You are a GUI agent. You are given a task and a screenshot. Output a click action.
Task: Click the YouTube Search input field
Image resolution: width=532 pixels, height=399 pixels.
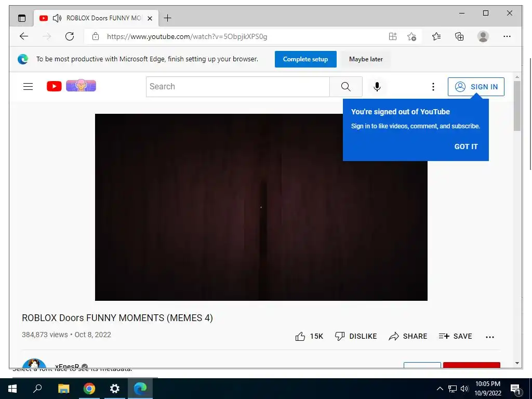(x=237, y=87)
